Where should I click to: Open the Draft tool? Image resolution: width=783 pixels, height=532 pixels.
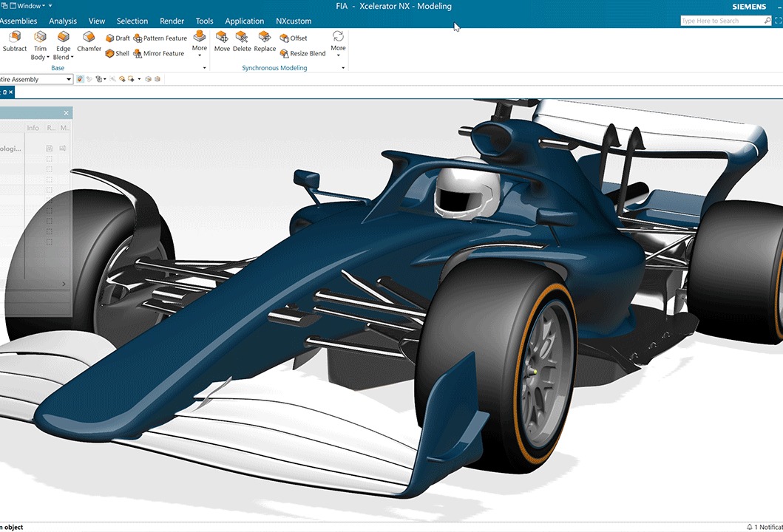(118, 38)
